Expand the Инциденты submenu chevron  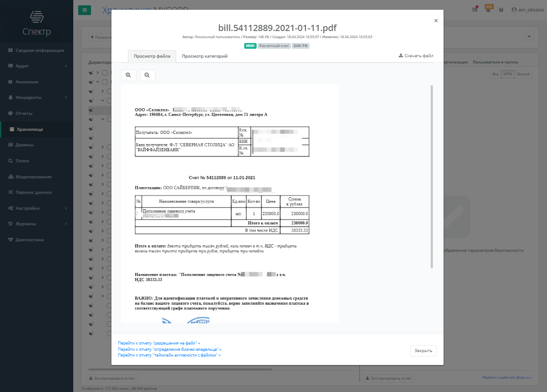(x=66, y=98)
